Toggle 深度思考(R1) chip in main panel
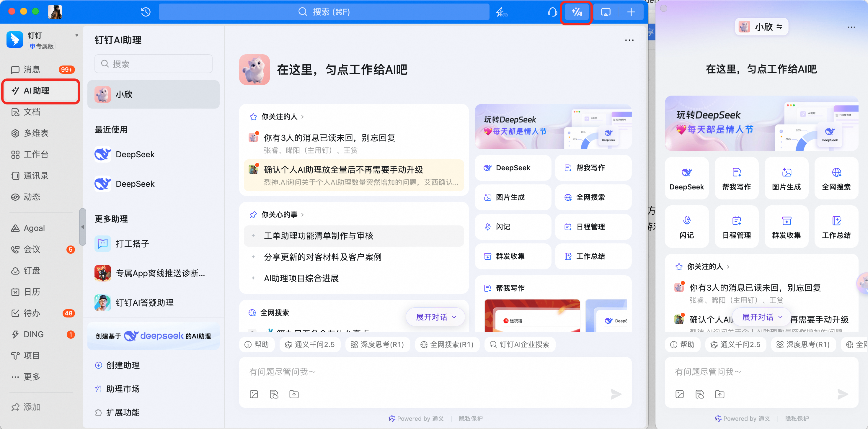 pyautogui.click(x=377, y=345)
